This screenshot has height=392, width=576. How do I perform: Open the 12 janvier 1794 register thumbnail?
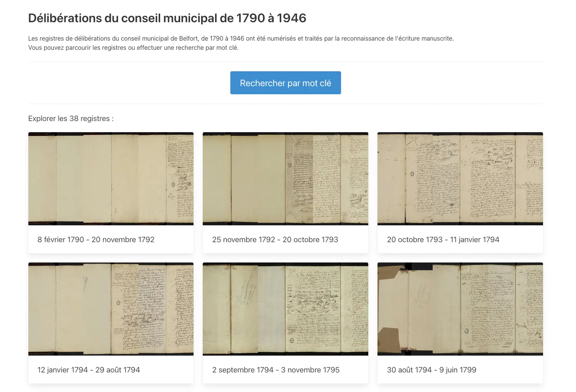pyautogui.click(x=111, y=309)
